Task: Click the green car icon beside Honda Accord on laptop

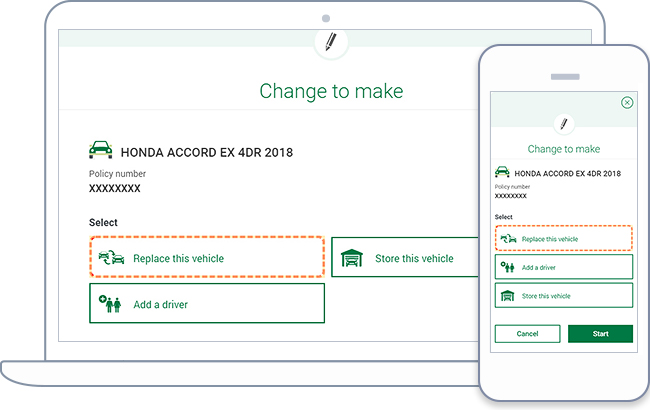Action: (x=100, y=150)
